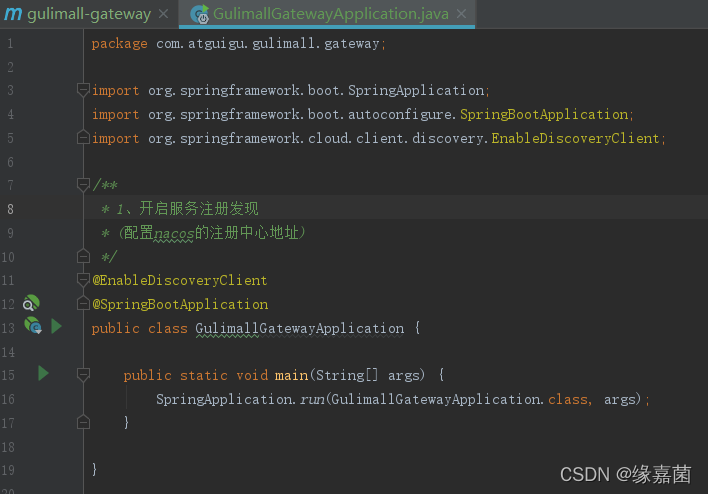Click the fold end marker at line 5
This screenshot has height=494, width=708.
point(83,137)
